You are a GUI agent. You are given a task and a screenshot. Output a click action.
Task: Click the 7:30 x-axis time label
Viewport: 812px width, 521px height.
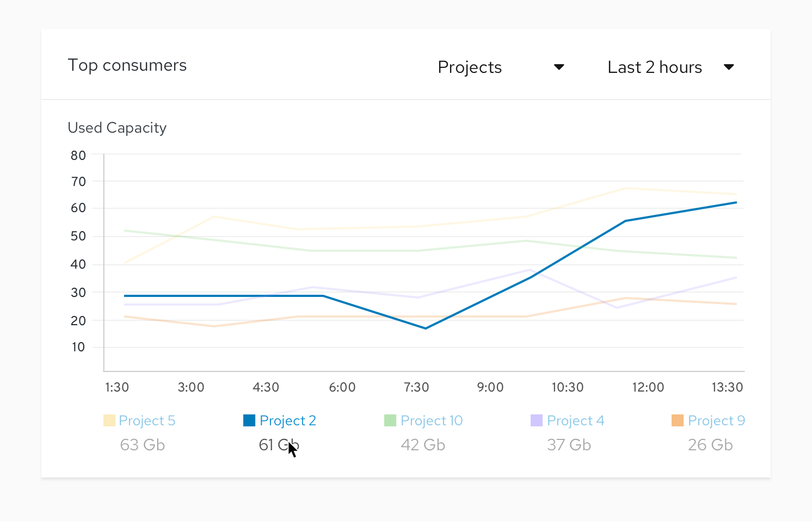pyautogui.click(x=416, y=387)
